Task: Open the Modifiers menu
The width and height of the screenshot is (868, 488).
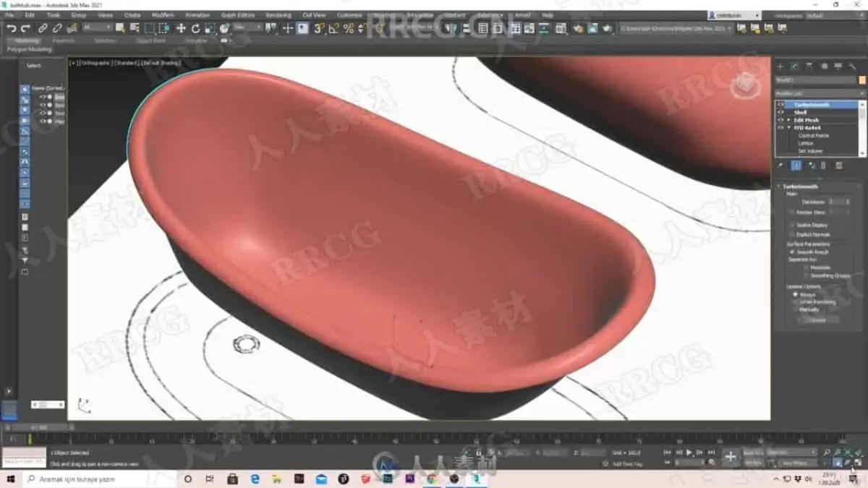Action: coord(163,15)
